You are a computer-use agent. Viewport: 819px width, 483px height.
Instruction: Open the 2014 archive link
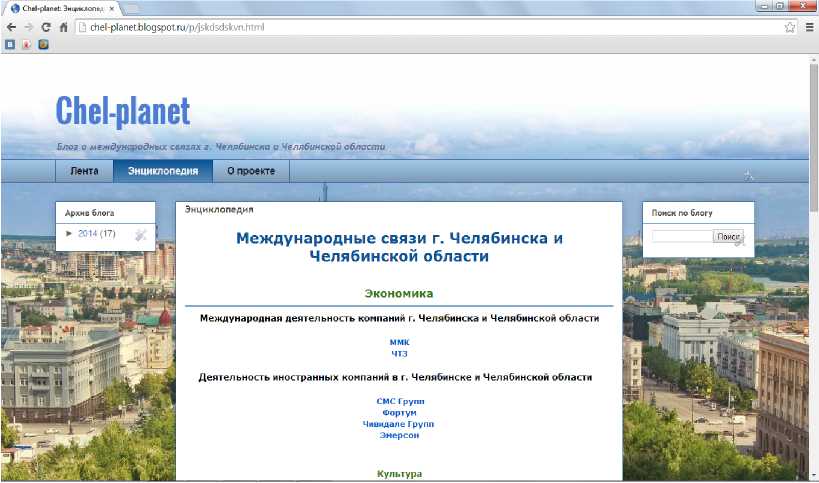[x=88, y=233]
